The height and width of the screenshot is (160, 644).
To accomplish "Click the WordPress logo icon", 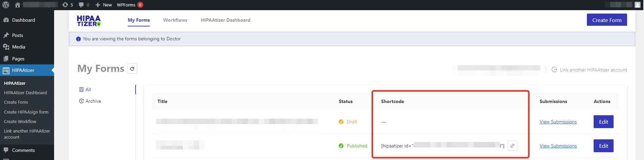I will coord(6,5).
